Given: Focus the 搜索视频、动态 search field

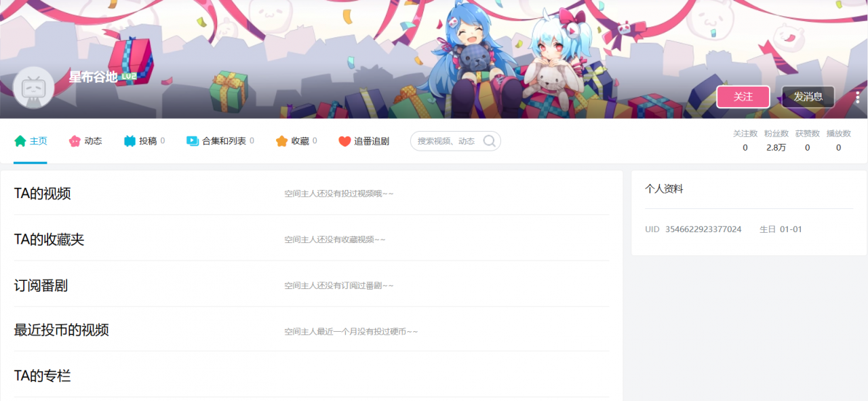Looking at the screenshot, I should pyautogui.click(x=456, y=141).
